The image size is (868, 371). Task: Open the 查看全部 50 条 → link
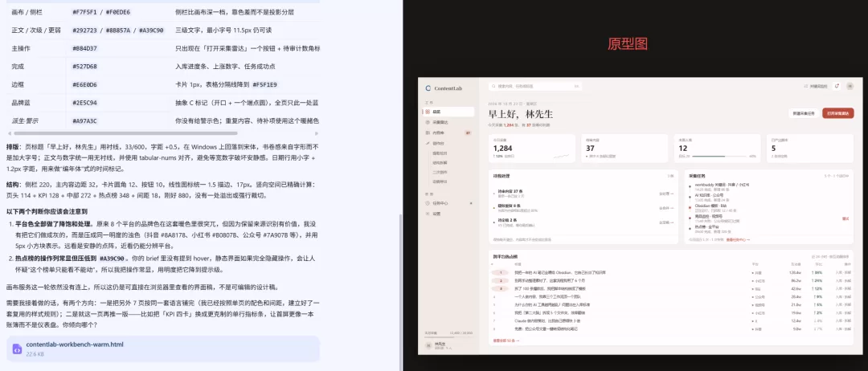(x=506, y=340)
